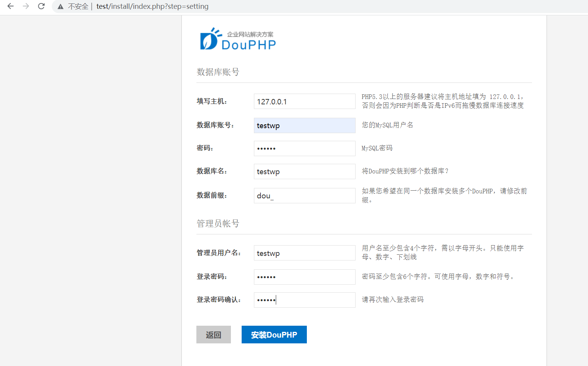Click the 不安全 label in address bar
The image size is (588, 366).
coord(78,7)
